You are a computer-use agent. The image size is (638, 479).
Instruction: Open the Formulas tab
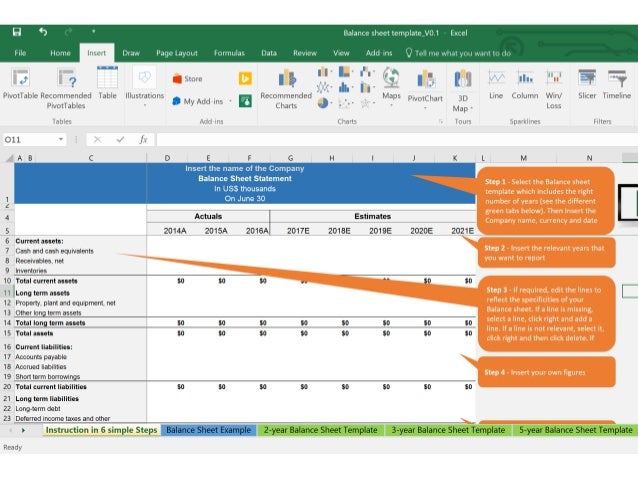pyautogui.click(x=229, y=53)
